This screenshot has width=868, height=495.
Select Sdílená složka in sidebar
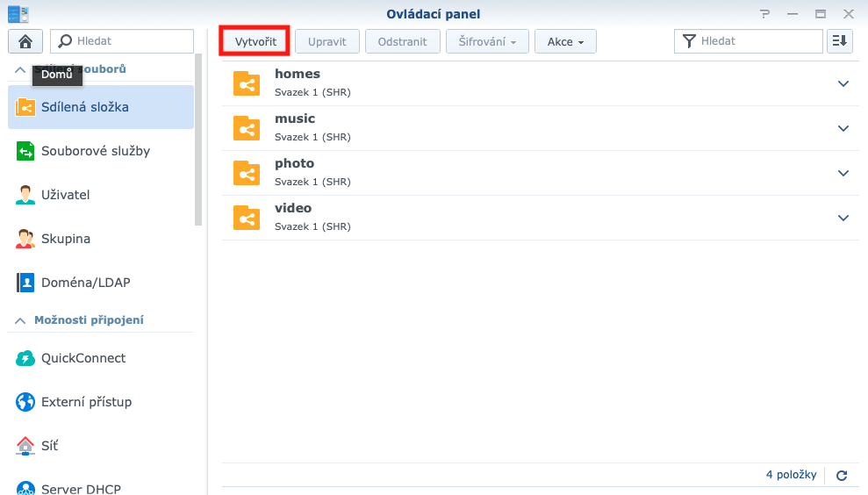pyautogui.click(x=101, y=107)
